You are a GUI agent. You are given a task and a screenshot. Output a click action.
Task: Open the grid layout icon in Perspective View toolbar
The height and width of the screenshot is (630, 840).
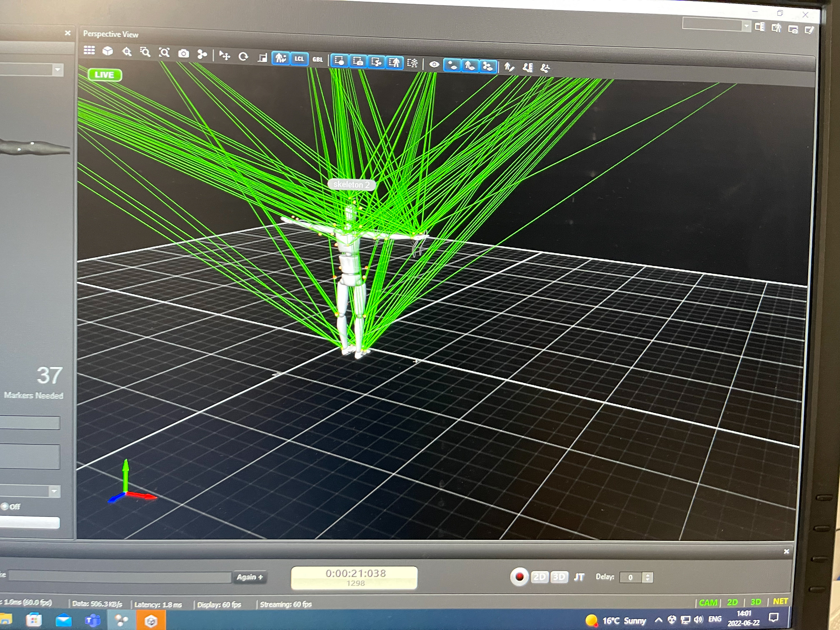coord(89,50)
